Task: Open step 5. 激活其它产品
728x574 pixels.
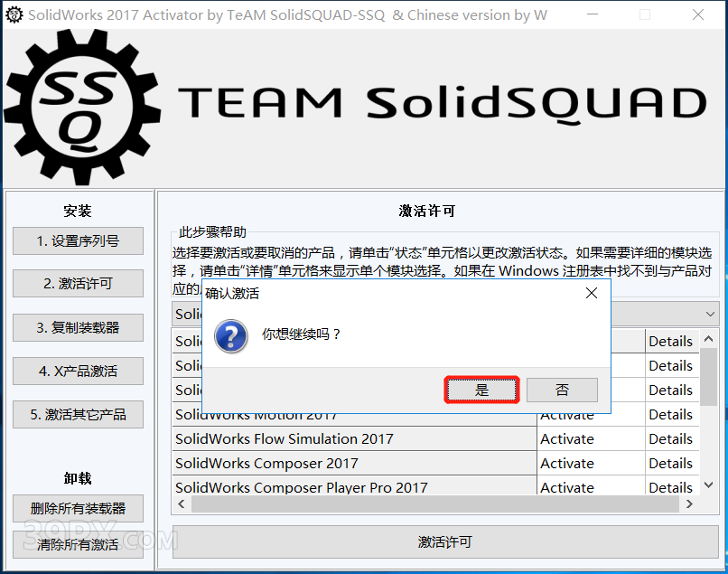Action: [78, 414]
